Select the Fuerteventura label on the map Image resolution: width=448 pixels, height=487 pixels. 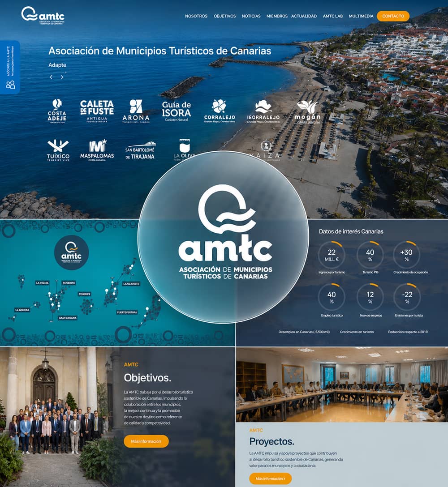[x=127, y=312]
